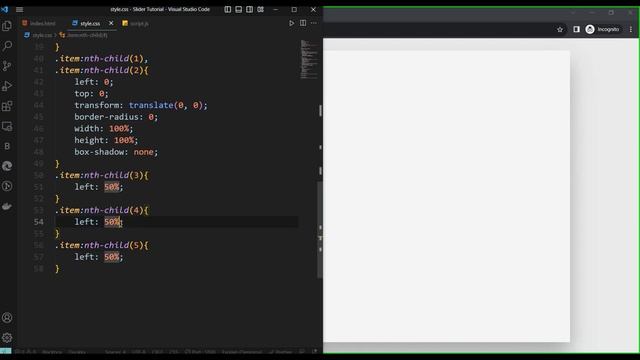Screen dimensions: 640x360
Task: Click the B icon in activity bar
Action: (7, 146)
